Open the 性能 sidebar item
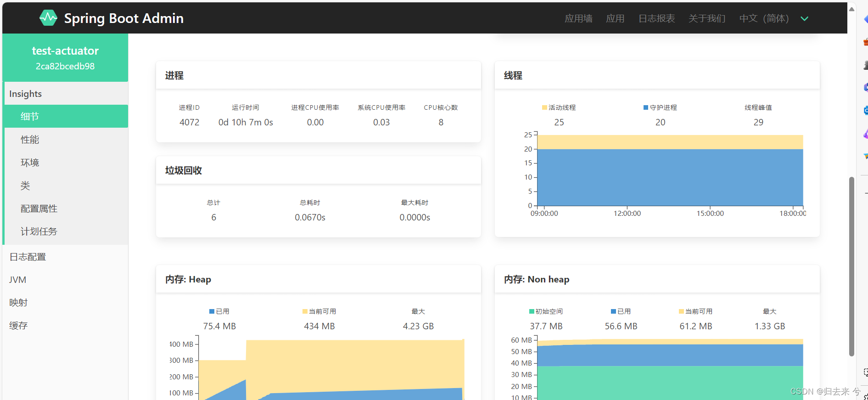 (66, 139)
